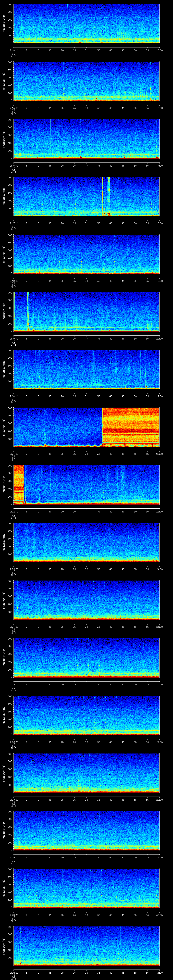Click the '2:20:00' start time label
The width and height of the screenshot is (173, 980).
click(x=14, y=396)
